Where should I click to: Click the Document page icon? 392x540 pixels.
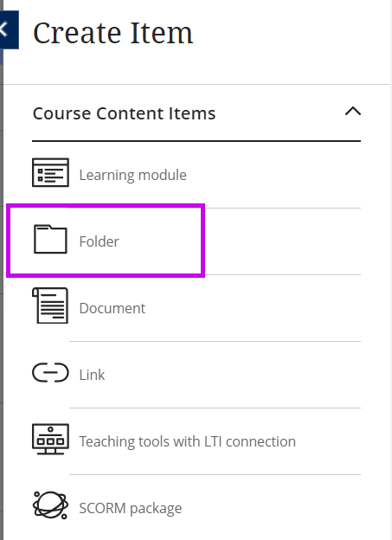point(50,305)
